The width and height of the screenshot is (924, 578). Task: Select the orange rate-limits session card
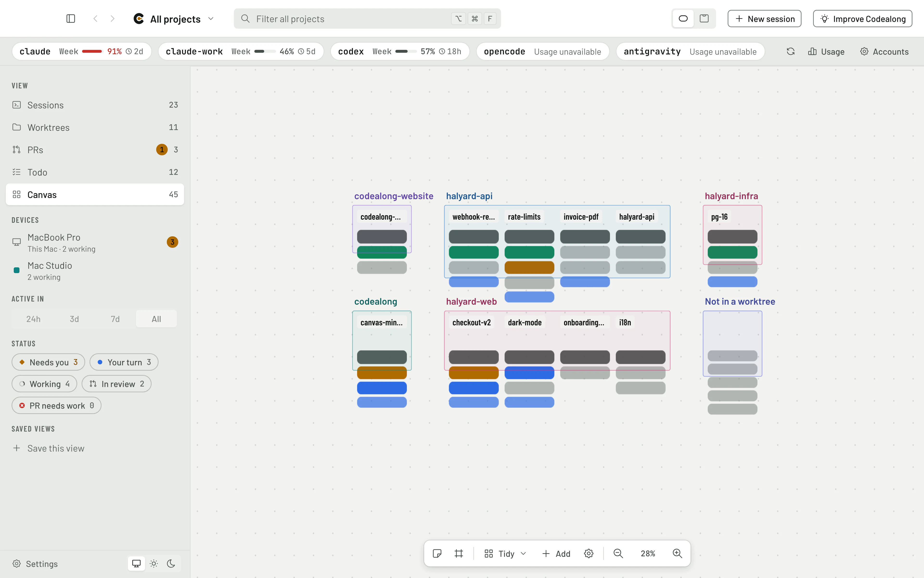point(529,267)
